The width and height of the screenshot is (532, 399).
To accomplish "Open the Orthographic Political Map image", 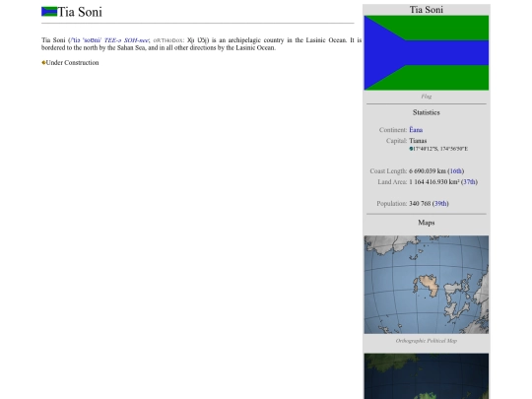I will pos(427,285).
